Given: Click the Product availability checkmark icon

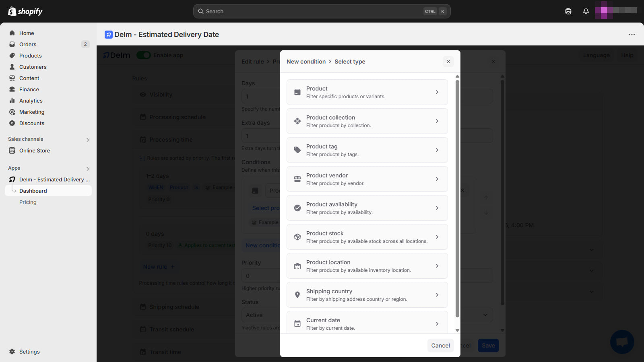Looking at the screenshot, I should click(297, 208).
